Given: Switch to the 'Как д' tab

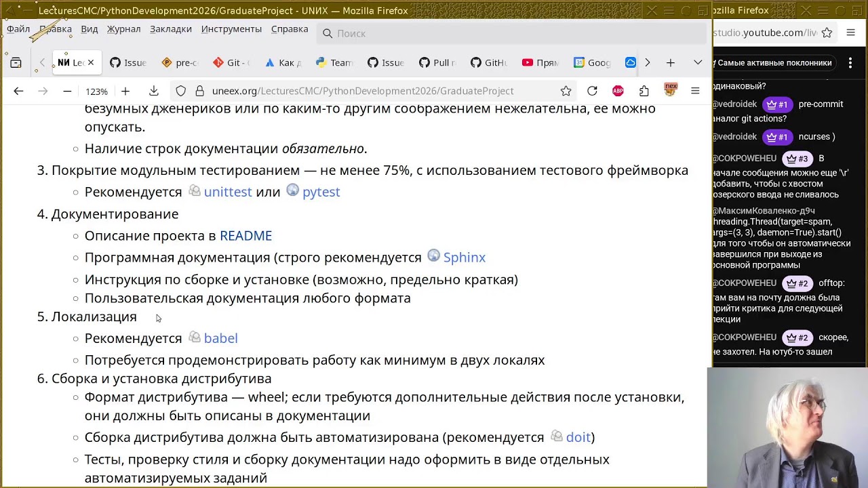Looking at the screenshot, I should click(283, 62).
